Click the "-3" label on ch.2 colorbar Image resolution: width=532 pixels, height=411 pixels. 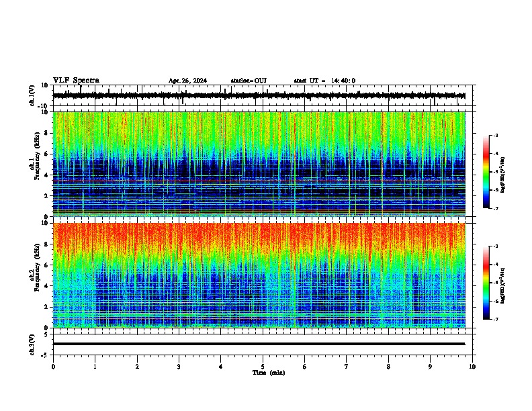496,246
